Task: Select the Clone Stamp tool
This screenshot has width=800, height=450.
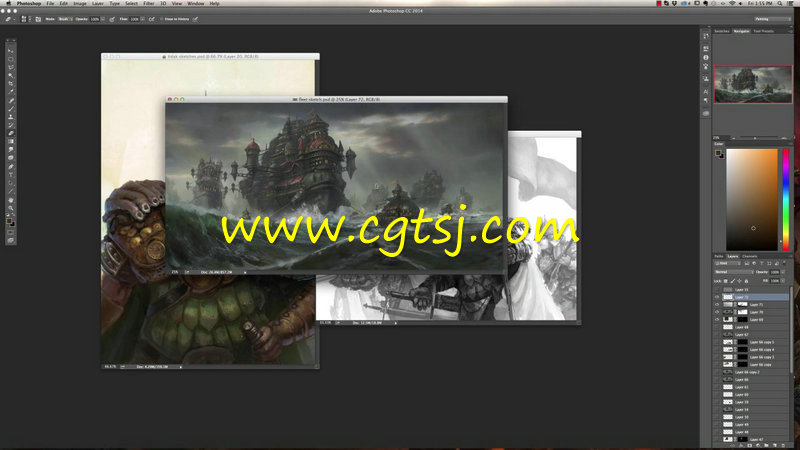Action: coord(11,117)
